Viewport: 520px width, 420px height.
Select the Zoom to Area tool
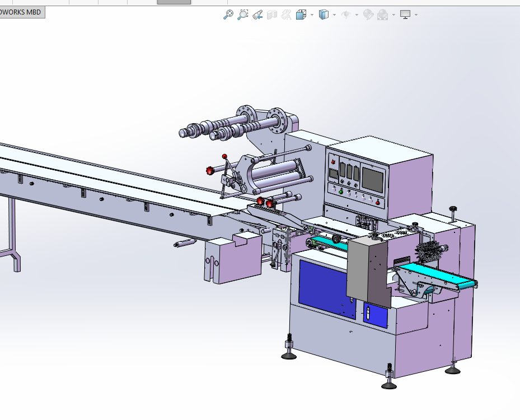tap(243, 15)
